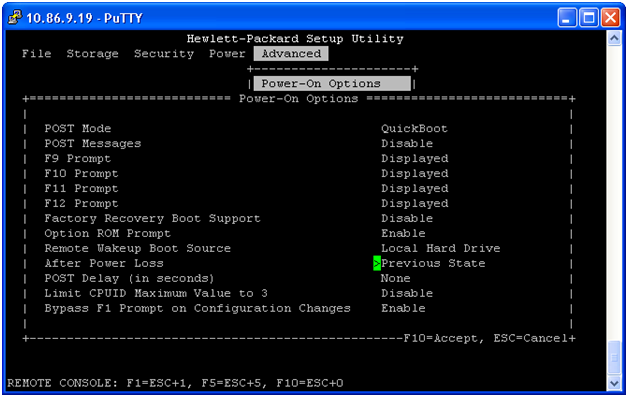
Task: Click Disable value for Factory Recovery Boot Support
Action: (x=407, y=218)
